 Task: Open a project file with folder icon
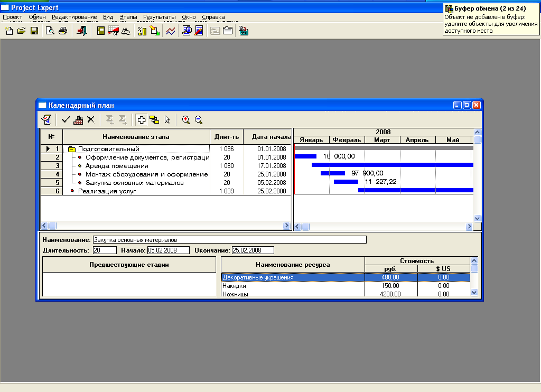pyautogui.click(x=22, y=31)
